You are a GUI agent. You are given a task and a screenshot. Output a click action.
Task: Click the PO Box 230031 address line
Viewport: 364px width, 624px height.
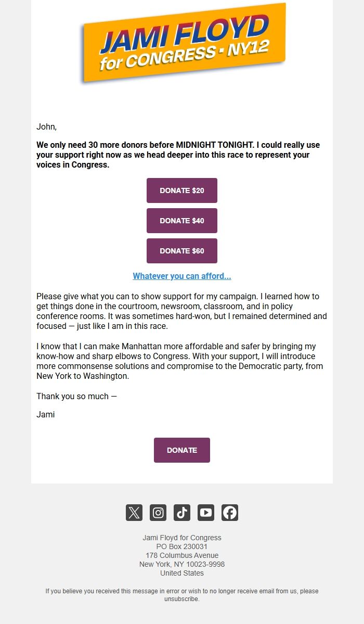point(182,546)
